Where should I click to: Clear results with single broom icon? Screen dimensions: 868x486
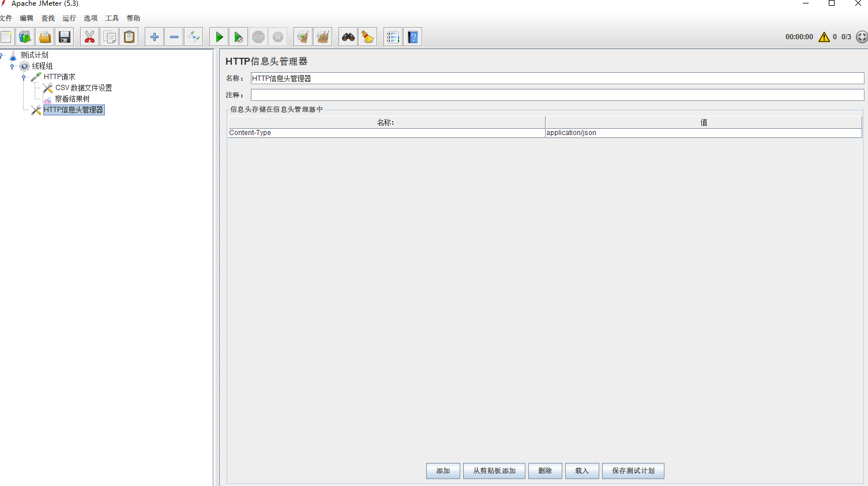click(303, 37)
